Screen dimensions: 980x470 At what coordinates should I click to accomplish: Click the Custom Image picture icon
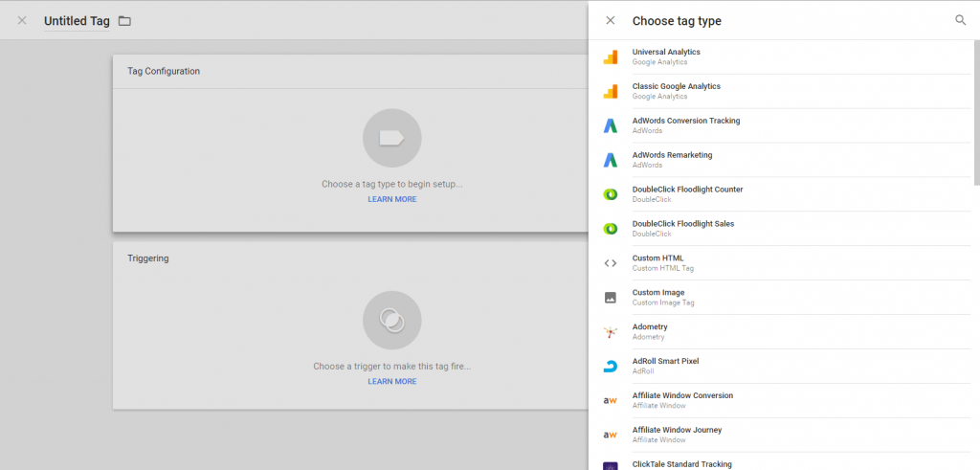[x=610, y=298]
